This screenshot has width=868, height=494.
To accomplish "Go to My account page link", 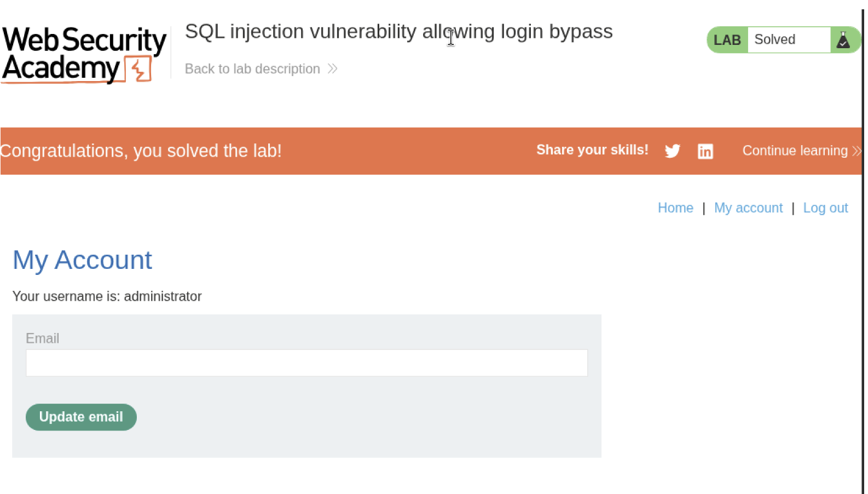I will coord(748,208).
